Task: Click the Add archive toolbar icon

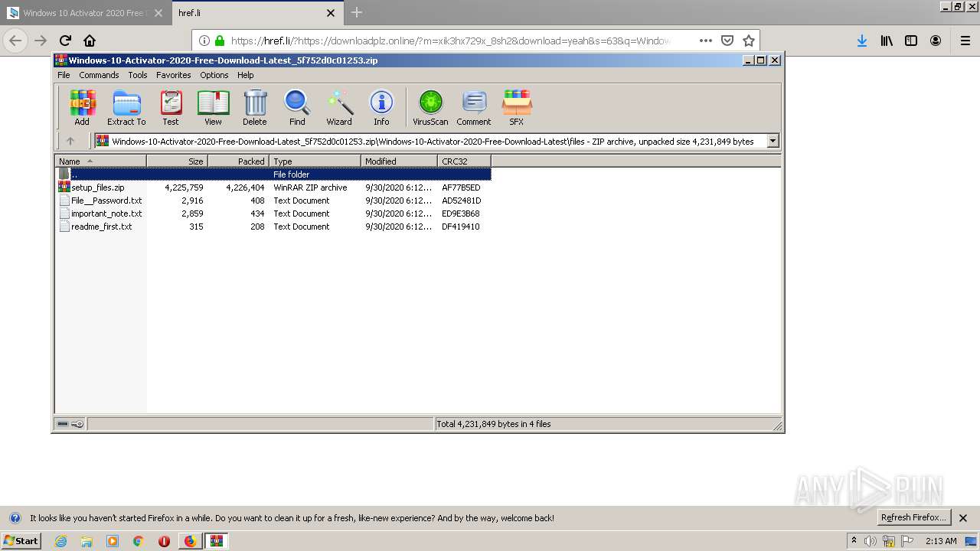Action: (x=82, y=107)
